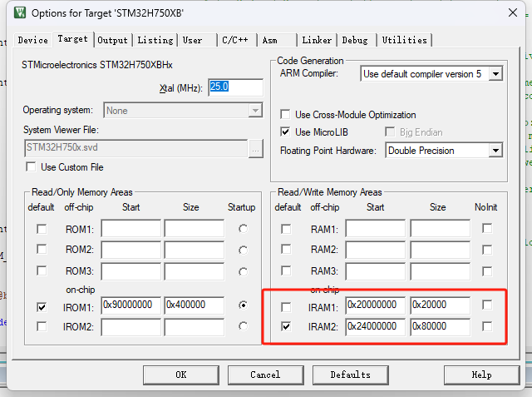This screenshot has height=397, width=532.
Task: Check the RAM2 default checkbox
Action: pos(286,250)
